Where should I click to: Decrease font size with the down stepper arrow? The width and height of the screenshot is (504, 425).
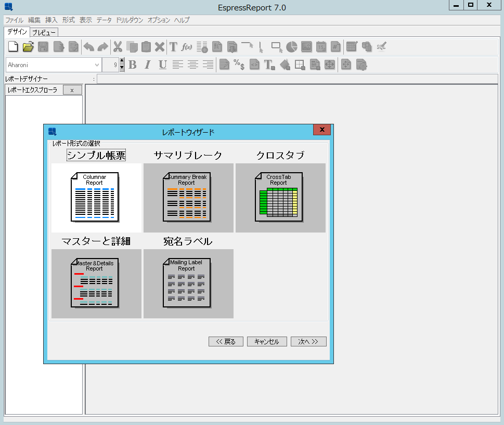(122, 68)
